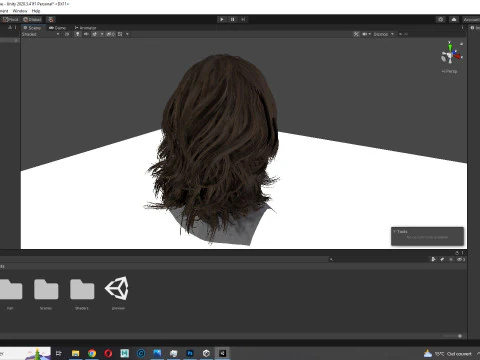
Task: Click the Scene view search field
Action: click(430, 34)
